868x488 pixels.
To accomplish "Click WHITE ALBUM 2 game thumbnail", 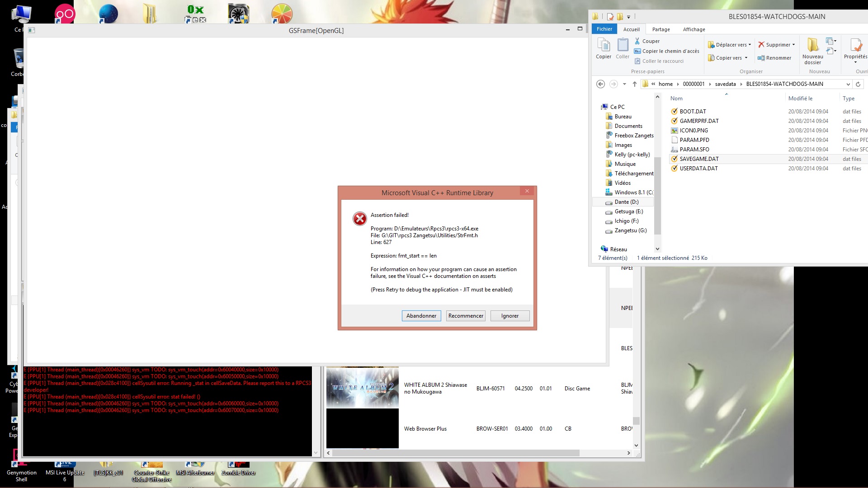I will point(363,388).
